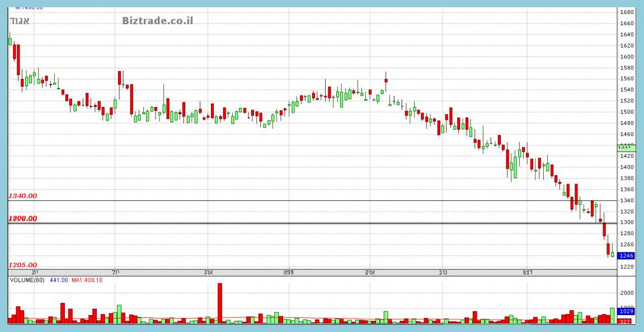Image resolution: width=644 pixels, height=332 pixels.
Task: Select the 1205.00 price level label
Action: pos(22,265)
